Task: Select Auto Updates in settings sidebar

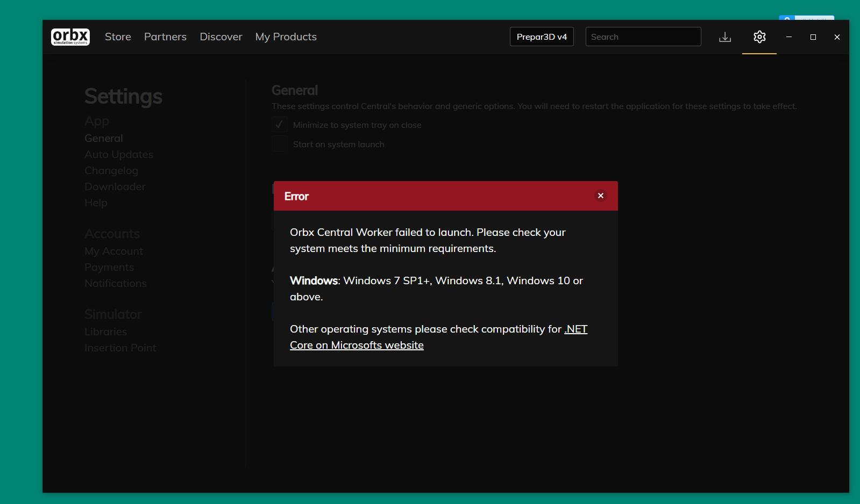Action: pyautogui.click(x=119, y=154)
